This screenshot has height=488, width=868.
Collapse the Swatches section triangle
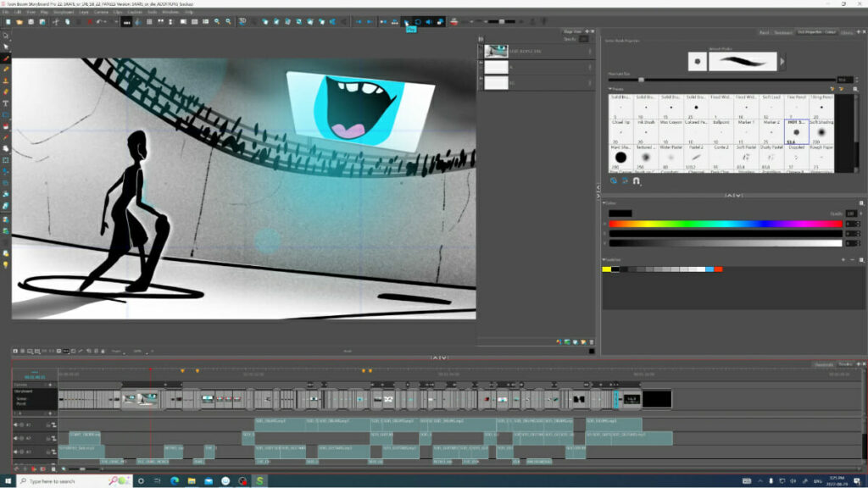pos(604,259)
